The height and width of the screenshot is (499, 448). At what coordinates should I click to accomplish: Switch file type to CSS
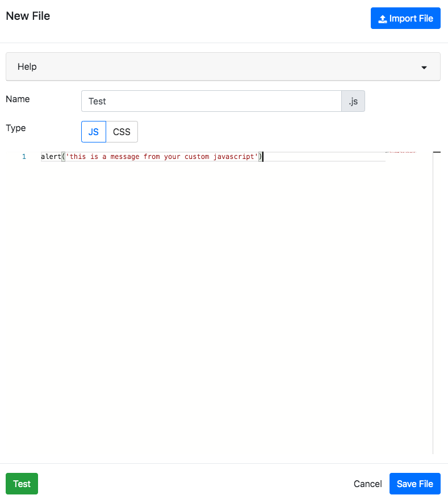click(x=122, y=132)
